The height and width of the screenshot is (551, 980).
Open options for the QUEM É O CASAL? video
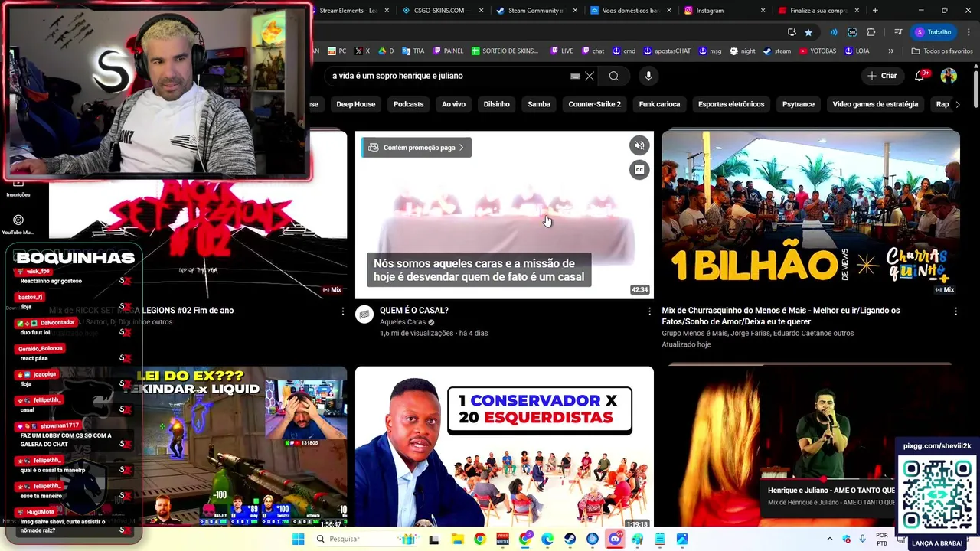(649, 311)
